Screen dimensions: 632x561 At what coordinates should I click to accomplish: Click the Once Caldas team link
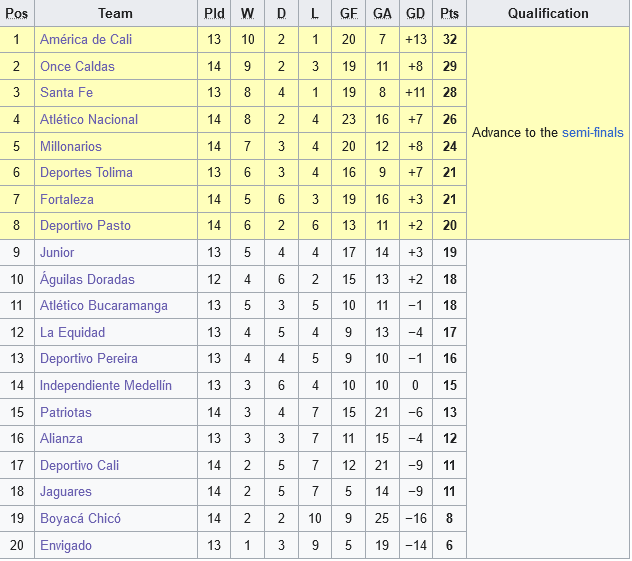click(x=77, y=66)
